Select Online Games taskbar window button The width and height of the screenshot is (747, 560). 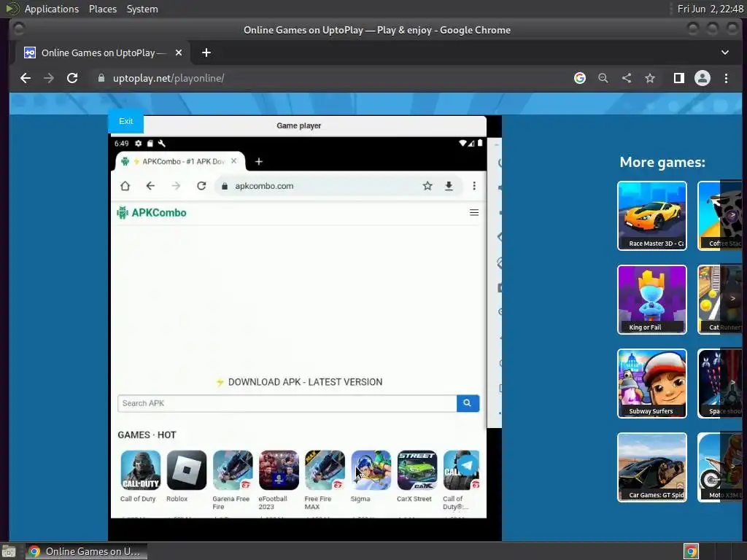click(86, 551)
